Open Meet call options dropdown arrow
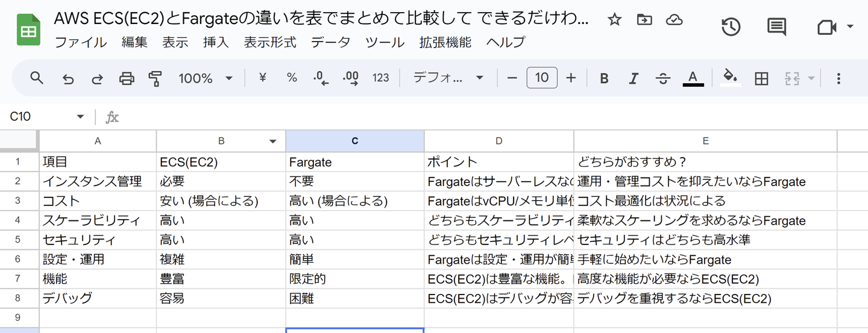868x333 pixels. click(851, 27)
